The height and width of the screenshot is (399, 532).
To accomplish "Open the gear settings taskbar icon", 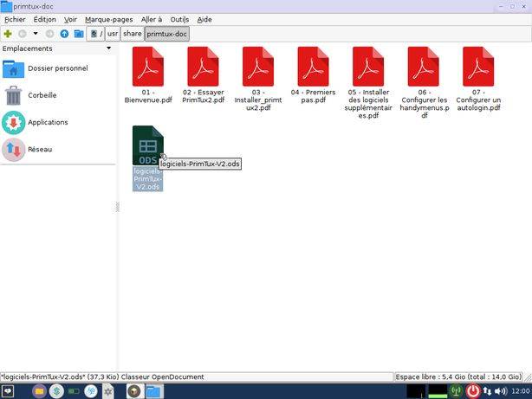I will pyautogui.click(x=108, y=391).
